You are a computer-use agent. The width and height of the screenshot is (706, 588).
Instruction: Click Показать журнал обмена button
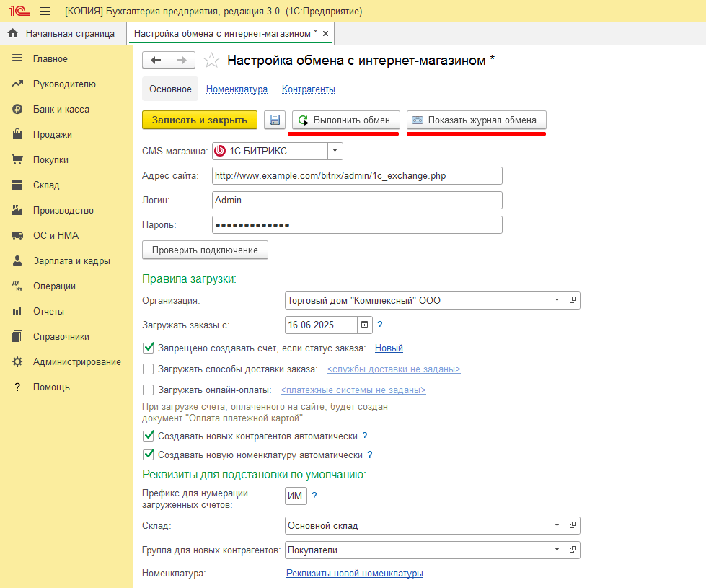point(477,120)
